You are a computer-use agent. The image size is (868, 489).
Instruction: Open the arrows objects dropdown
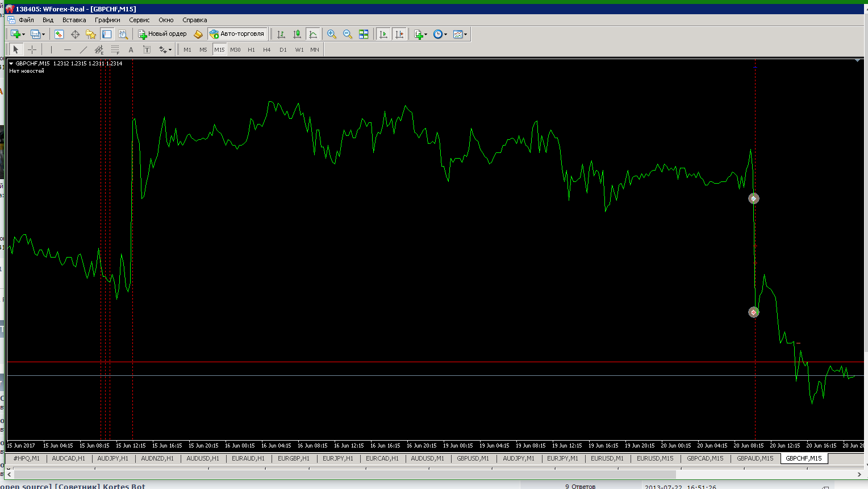(165, 49)
